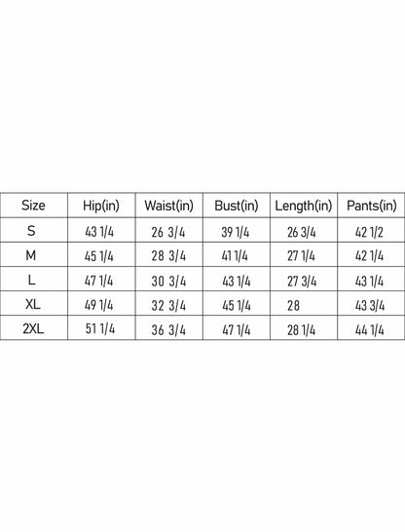Image resolution: width=405 pixels, height=532 pixels.
Task: Click length value 28 in XL row
Action: pos(293,306)
